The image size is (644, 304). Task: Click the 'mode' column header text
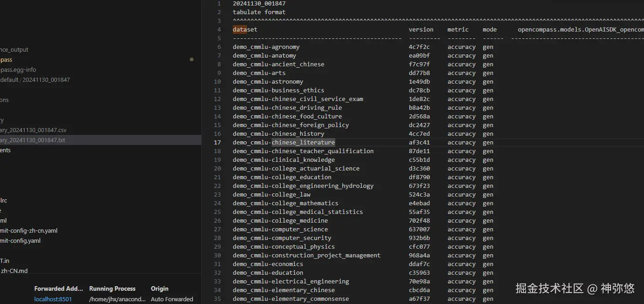point(489,29)
